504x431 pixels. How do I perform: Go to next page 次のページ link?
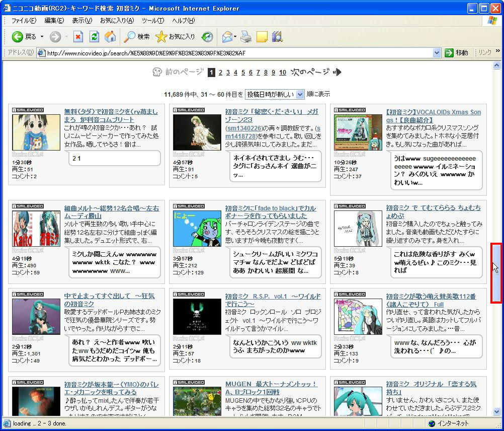point(316,72)
